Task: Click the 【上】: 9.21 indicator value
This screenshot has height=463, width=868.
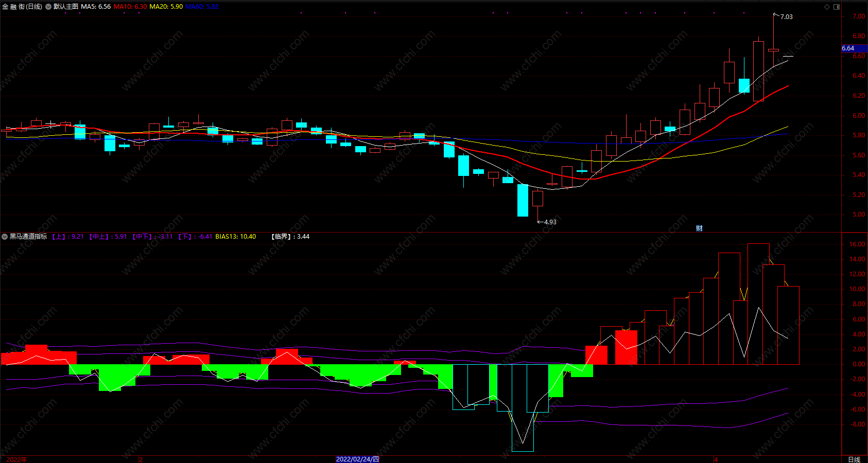Action: 67,237
